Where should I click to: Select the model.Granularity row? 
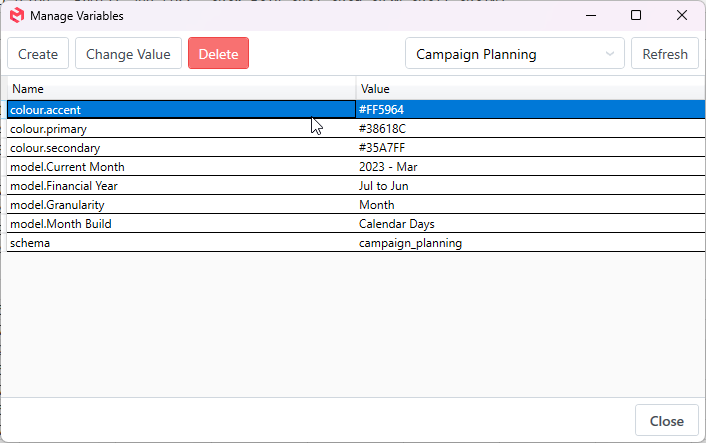pos(180,205)
